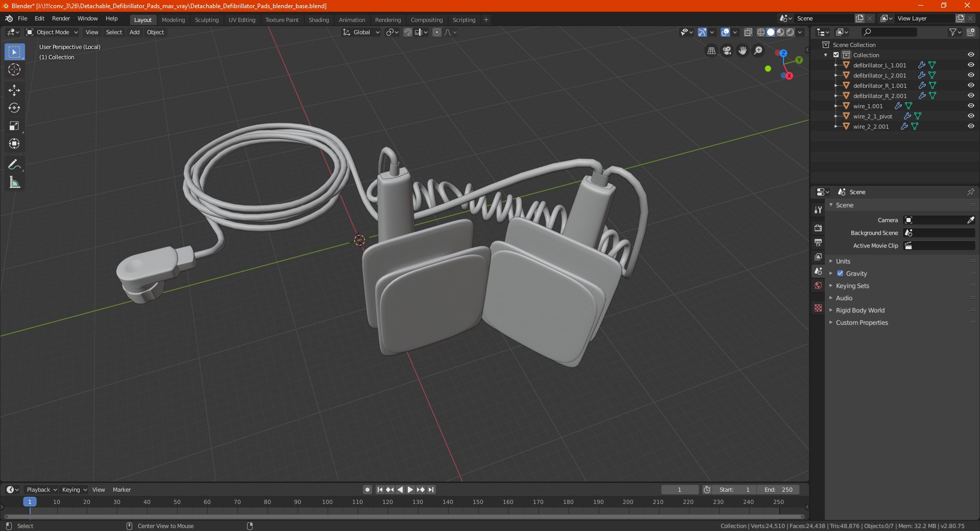Screen dimensions: 980x531
Task: Switch to the Modeling workspace tab
Action: pyautogui.click(x=173, y=20)
